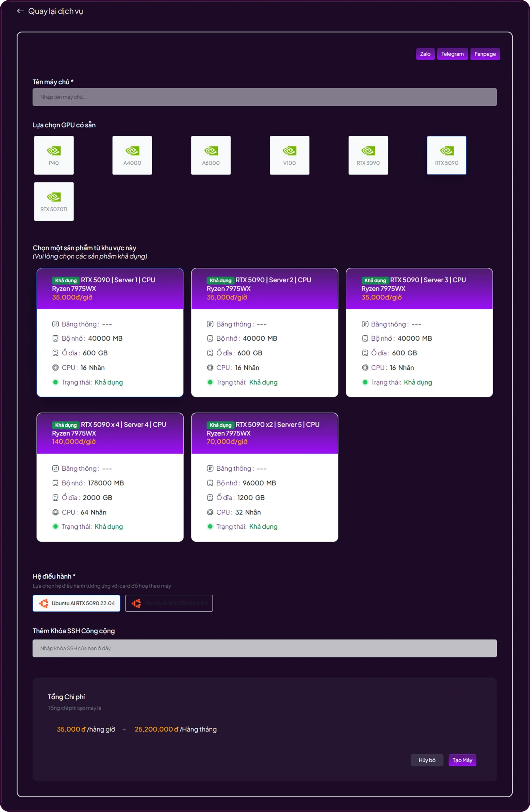Click 96000 MB memory value
This screenshot has width=530, height=812.
259,483
